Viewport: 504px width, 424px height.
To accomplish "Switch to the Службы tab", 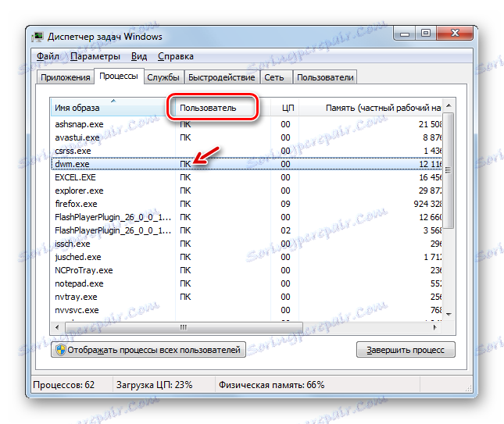I will 163,77.
